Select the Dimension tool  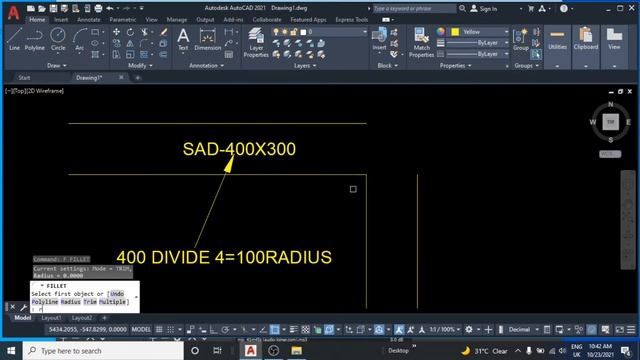click(x=207, y=40)
